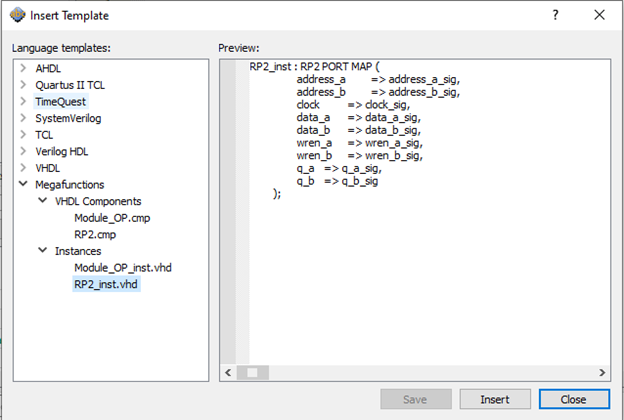Expand the SystemVerilog templates arrow
624x420 pixels.
coord(23,118)
